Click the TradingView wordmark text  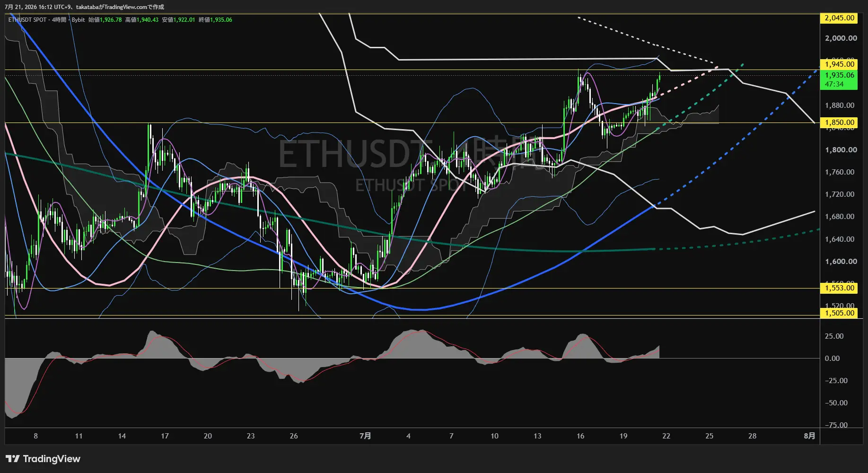(x=52, y=459)
